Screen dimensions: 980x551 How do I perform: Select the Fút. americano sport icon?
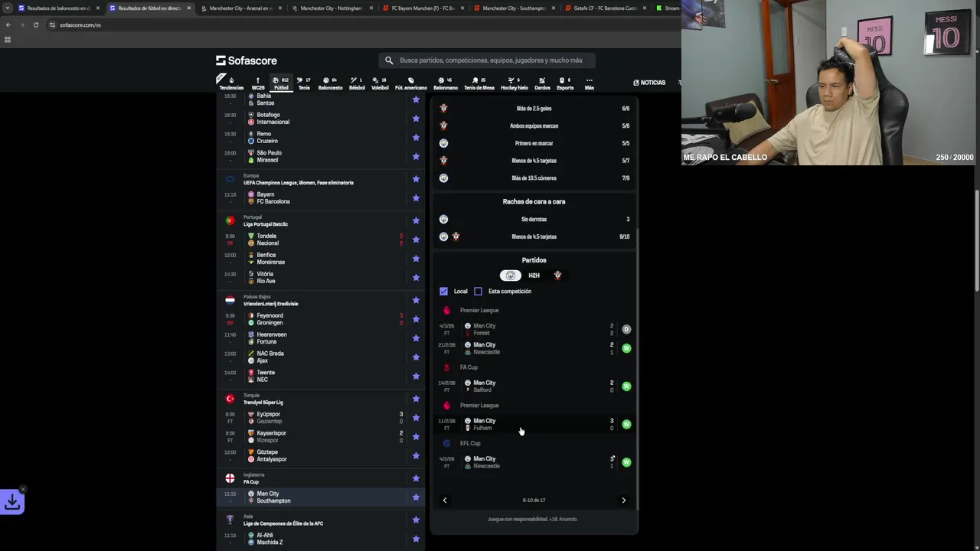(411, 83)
